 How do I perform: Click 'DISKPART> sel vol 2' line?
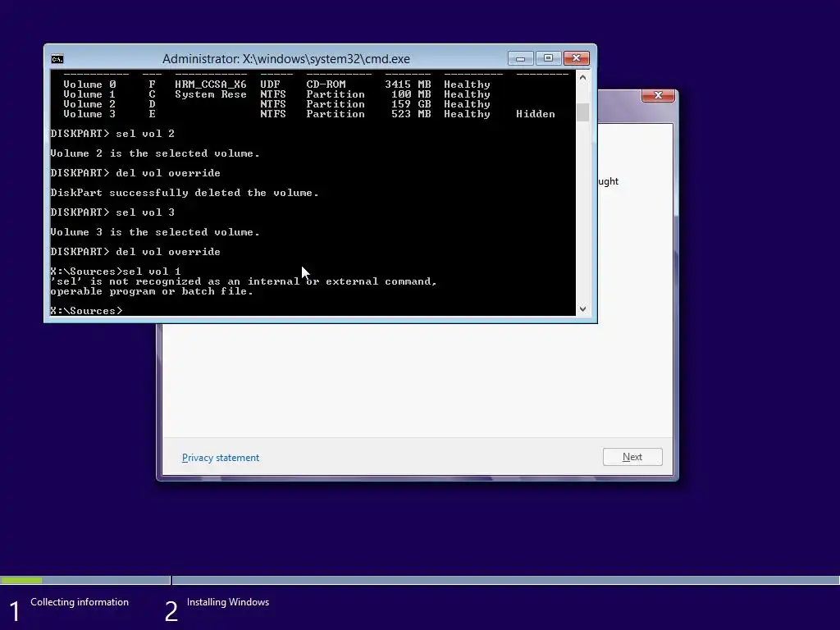[112, 134]
